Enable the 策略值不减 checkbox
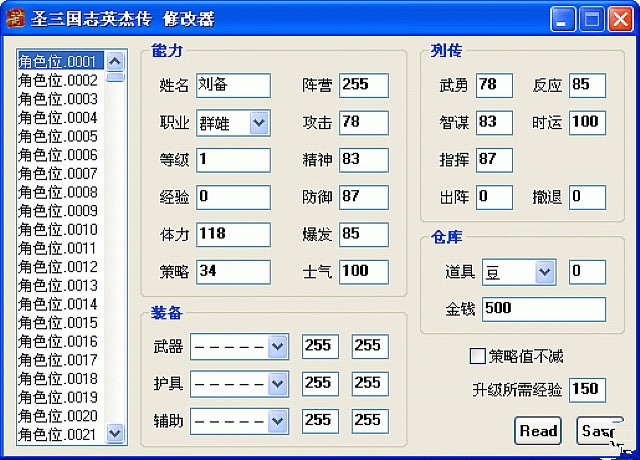 [477, 356]
